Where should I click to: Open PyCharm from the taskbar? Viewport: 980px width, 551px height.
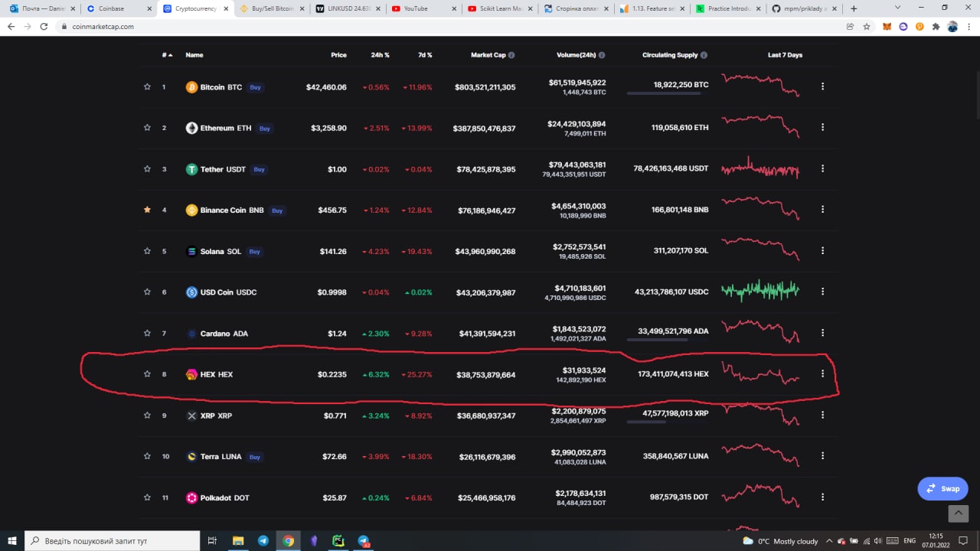pyautogui.click(x=338, y=540)
